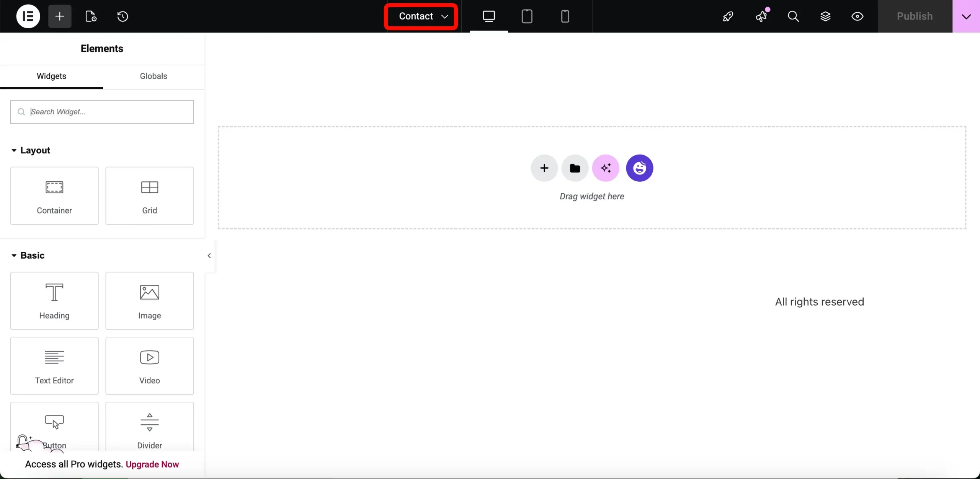Switch to desktop preview mode
The height and width of the screenshot is (479, 980).
click(489, 16)
